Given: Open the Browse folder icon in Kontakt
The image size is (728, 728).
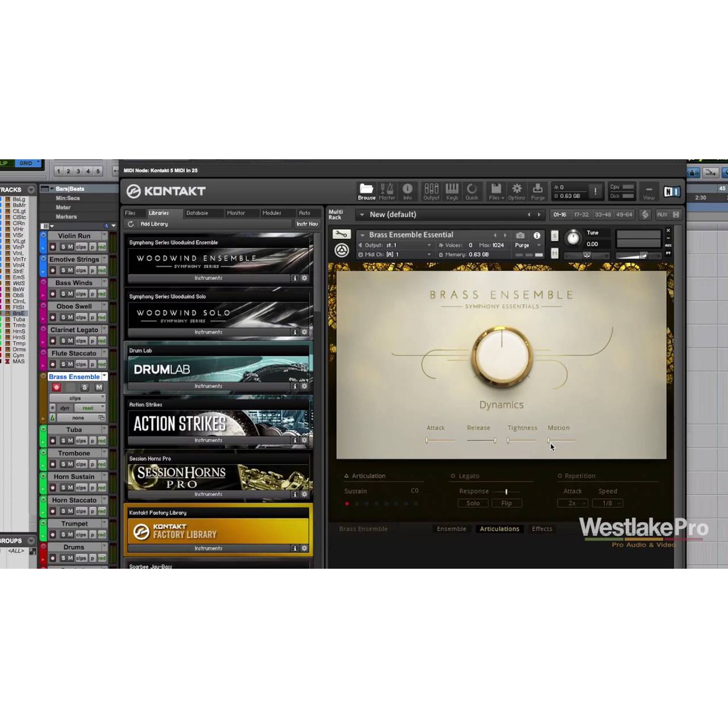Looking at the screenshot, I should coord(366,191).
